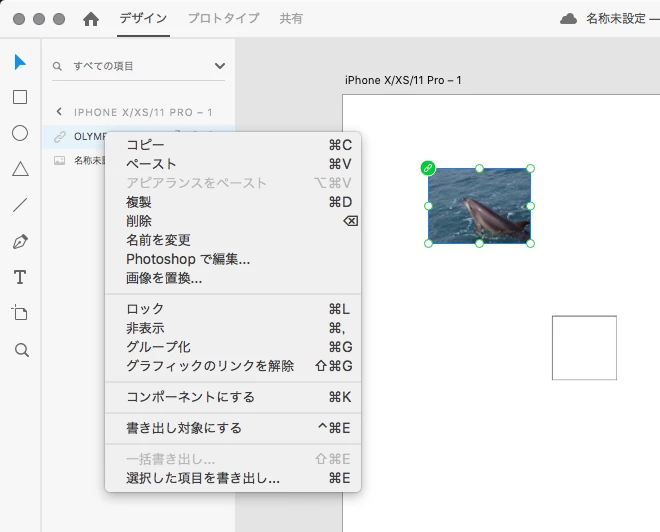660x532 pixels.
Task: Choose ペースト from context menu
Action: click(x=233, y=164)
